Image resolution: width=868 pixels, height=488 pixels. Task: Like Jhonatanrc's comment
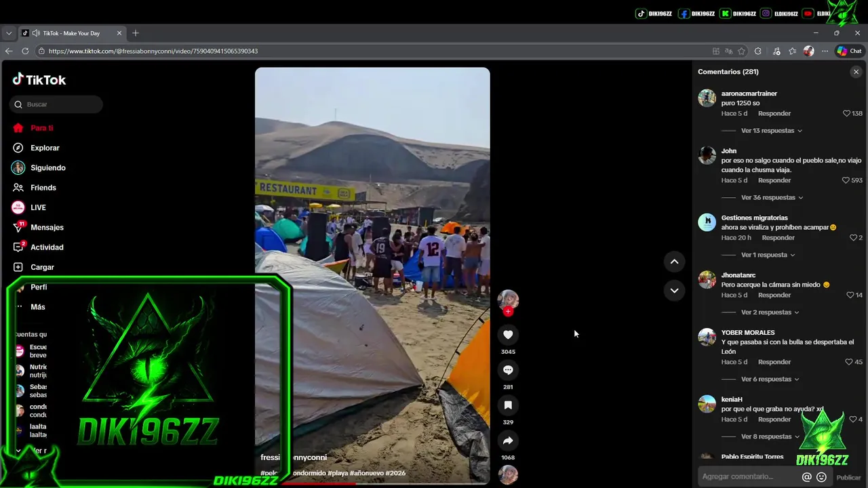coord(850,295)
